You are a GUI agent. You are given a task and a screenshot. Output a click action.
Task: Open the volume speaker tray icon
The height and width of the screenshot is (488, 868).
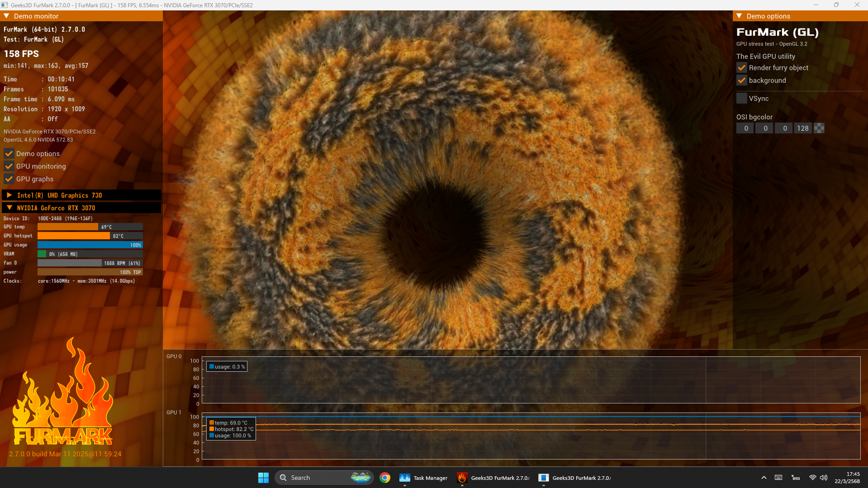coord(824,478)
